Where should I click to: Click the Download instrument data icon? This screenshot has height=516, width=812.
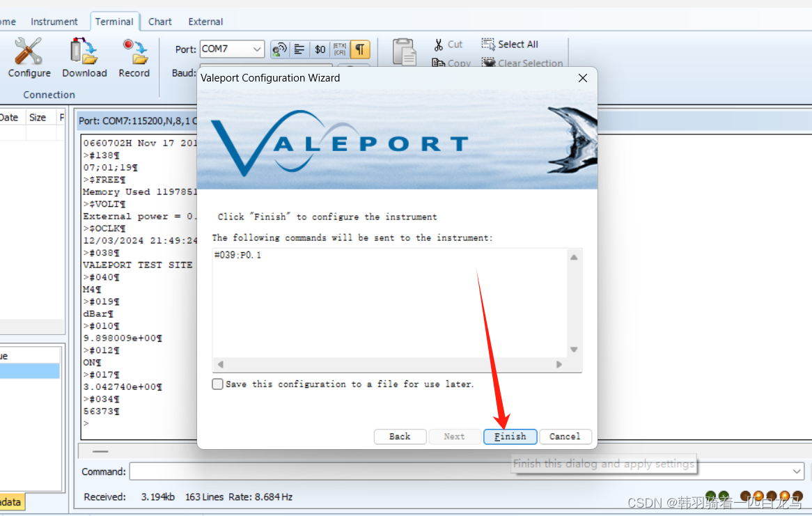[x=84, y=58]
